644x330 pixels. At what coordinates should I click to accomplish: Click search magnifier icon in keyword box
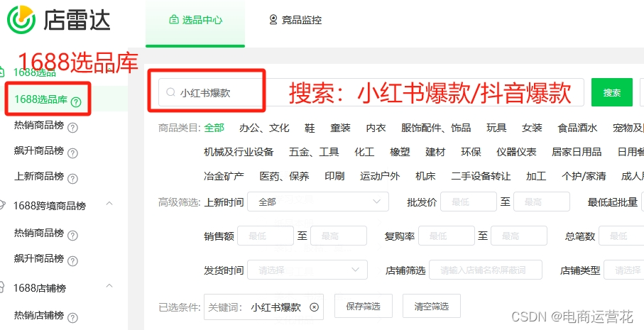click(171, 92)
